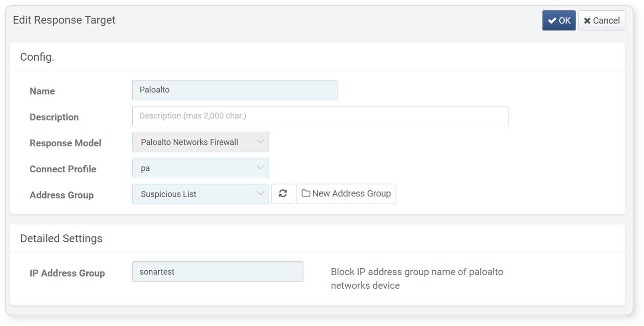Image resolution: width=644 pixels, height=326 pixels.
Task: Click the Description field label
Action: pyautogui.click(x=54, y=117)
